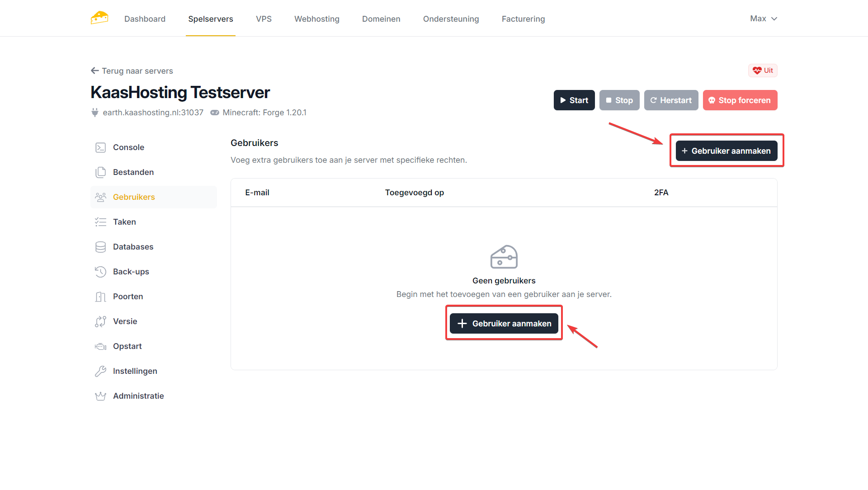
Task: Open Back-ups history icon
Action: coord(100,272)
